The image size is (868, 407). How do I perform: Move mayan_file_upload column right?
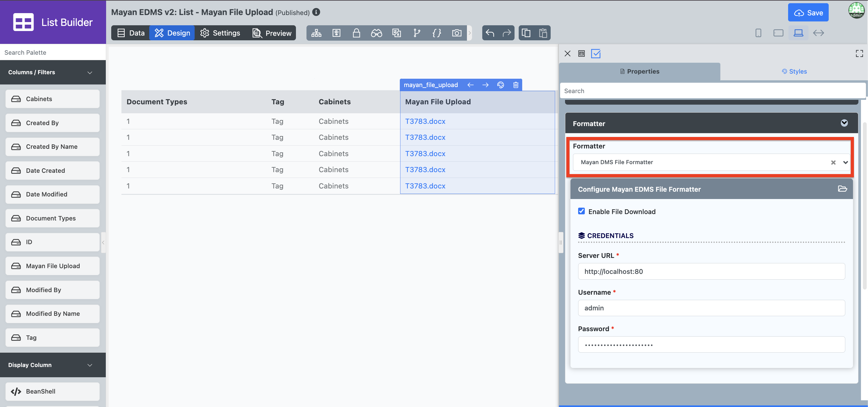pyautogui.click(x=485, y=85)
